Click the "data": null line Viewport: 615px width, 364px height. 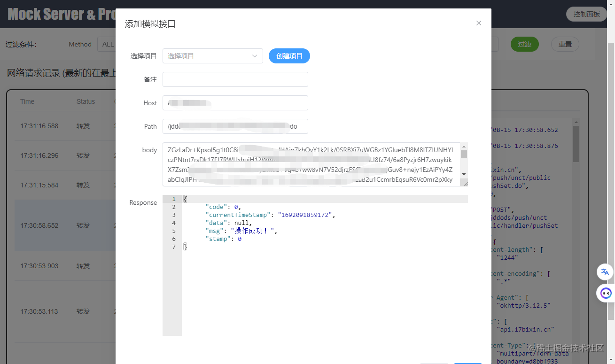[x=229, y=223]
